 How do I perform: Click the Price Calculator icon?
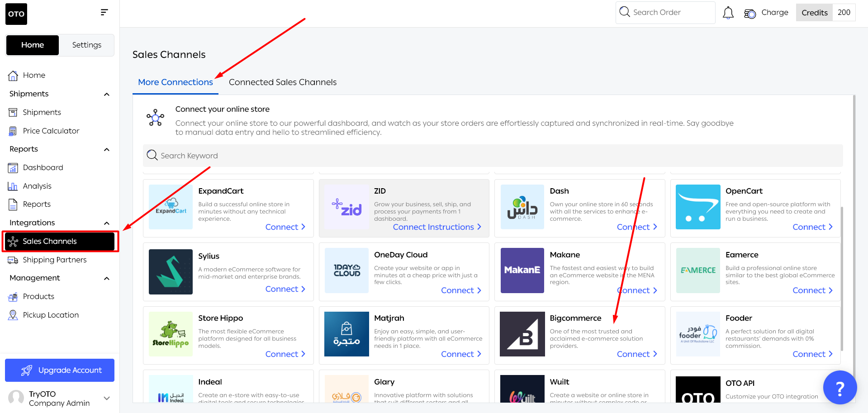[x=13, y=131]
